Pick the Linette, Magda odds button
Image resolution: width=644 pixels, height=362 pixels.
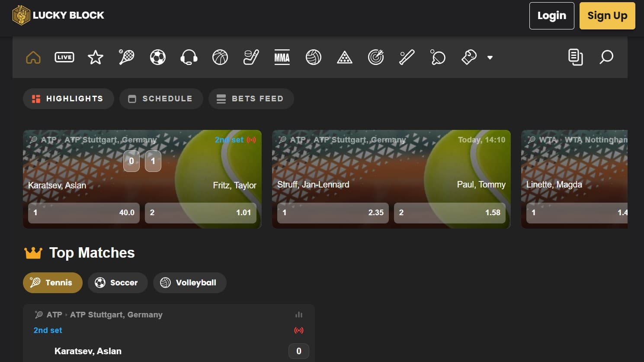(x=577, y=213)
